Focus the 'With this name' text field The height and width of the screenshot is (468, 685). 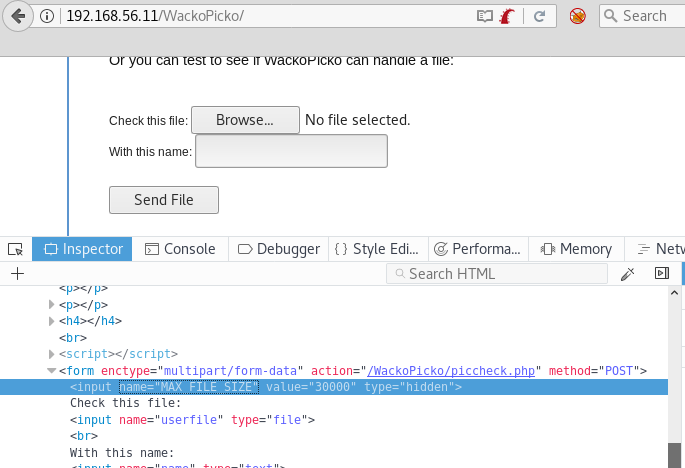click(x=291, y=151)
